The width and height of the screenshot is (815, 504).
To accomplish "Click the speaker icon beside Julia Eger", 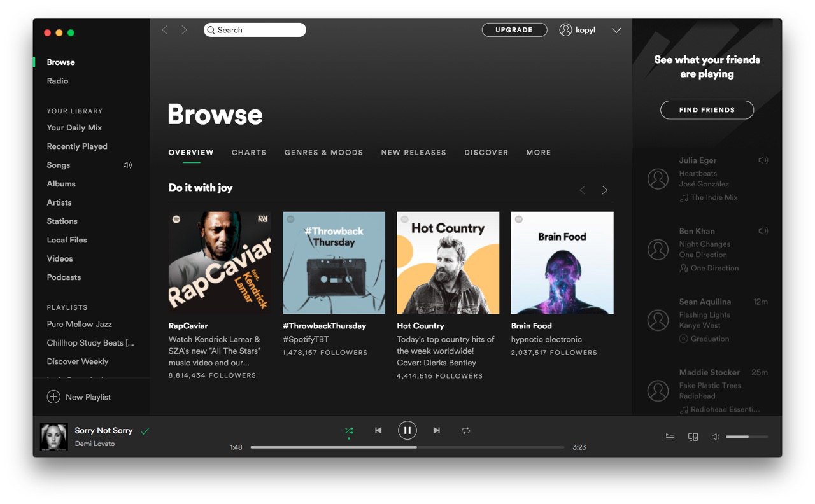I will click(763, 160).
